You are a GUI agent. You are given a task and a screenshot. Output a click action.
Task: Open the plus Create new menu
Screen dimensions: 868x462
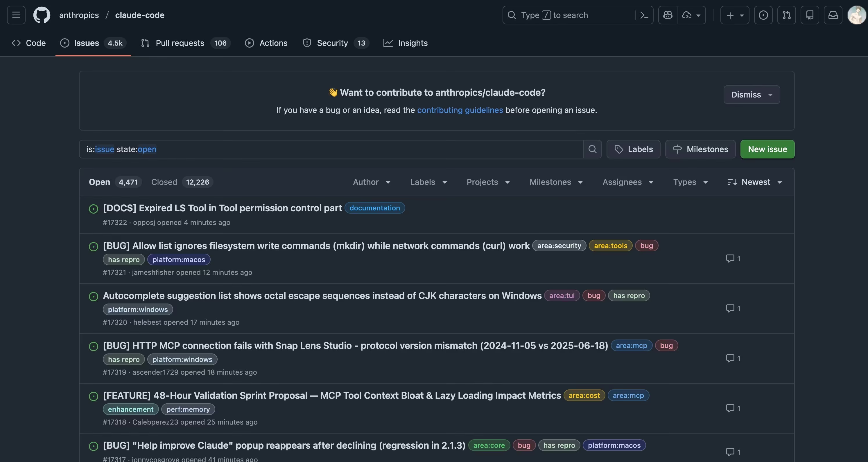pyautogui.click(x=735, y=15)
